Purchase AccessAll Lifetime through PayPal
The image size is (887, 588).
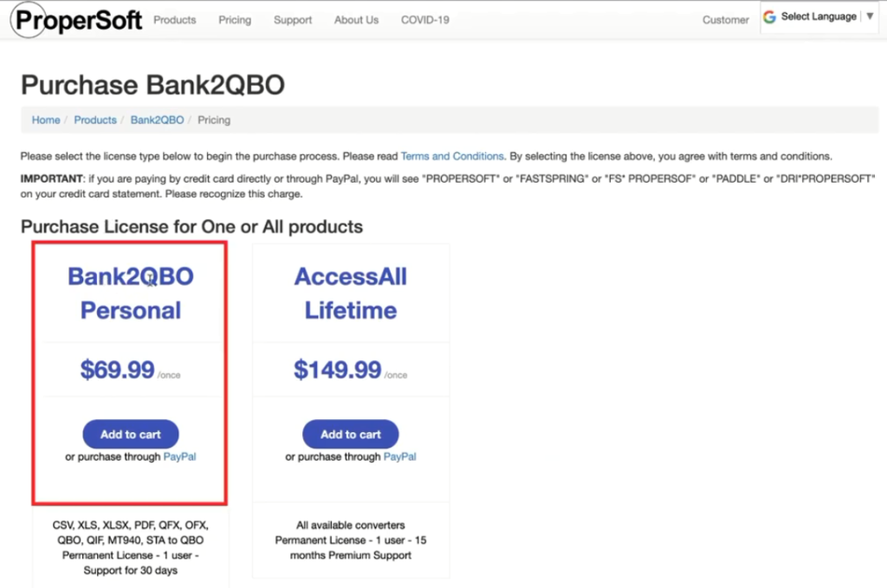[399, 456]
